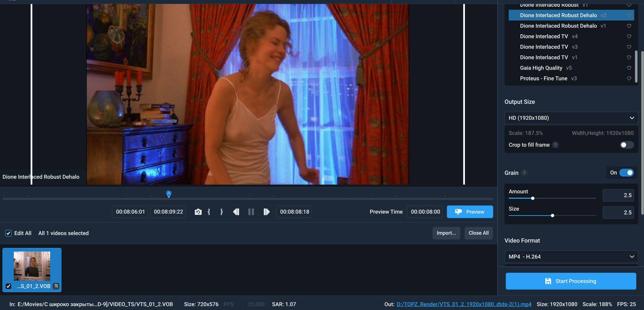Open output file path link
The image size is (644, 310).
[x=464, y=304]
